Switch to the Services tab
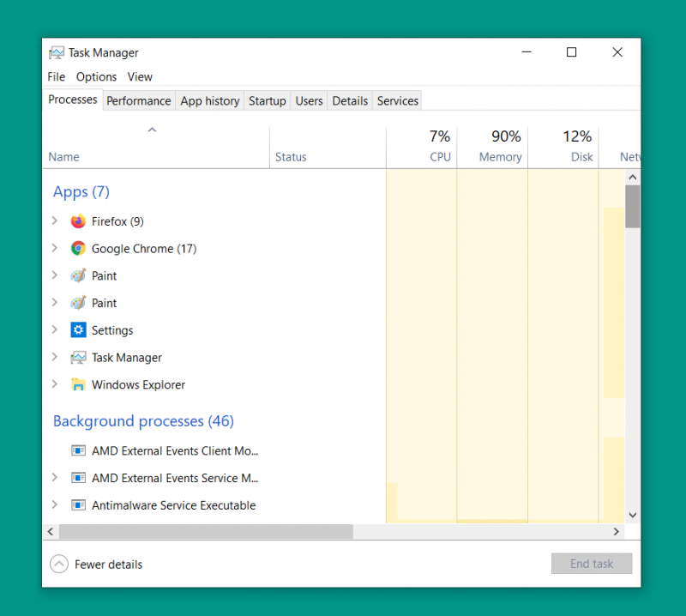Screen dimensions: 686x616 coord(398,100)
